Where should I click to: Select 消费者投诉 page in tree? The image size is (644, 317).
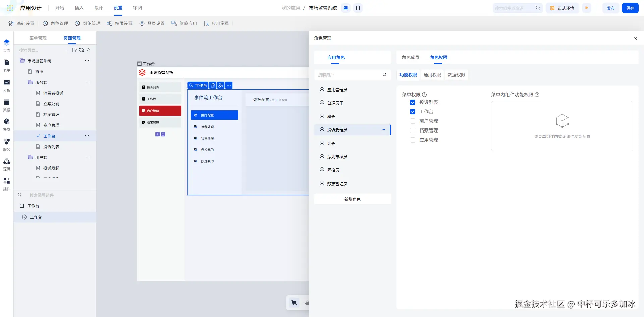tap(55, 93)
